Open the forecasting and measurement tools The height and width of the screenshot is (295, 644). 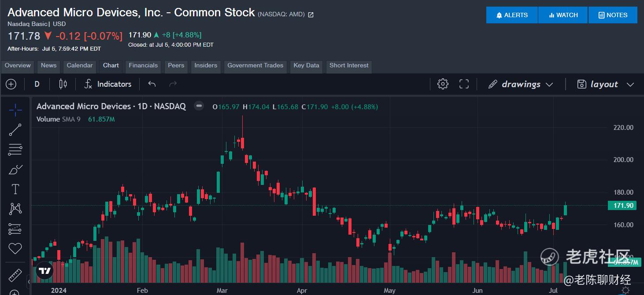tap(15, 229)
